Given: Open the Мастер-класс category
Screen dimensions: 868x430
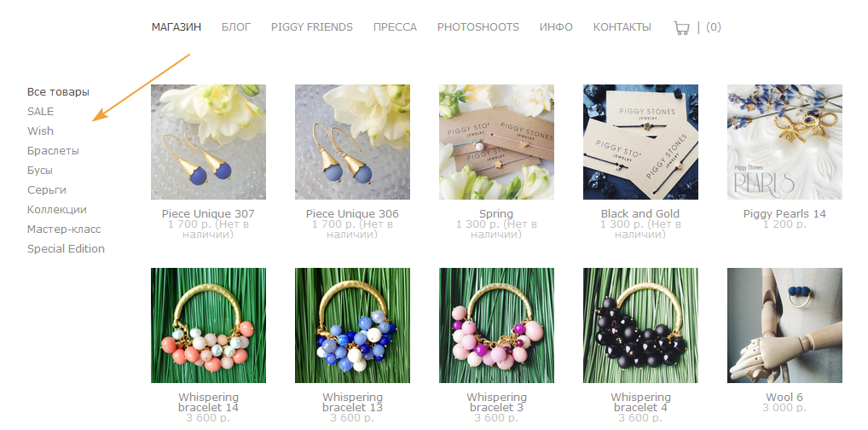Looking at the screenshot, I should tap(64, 230).
